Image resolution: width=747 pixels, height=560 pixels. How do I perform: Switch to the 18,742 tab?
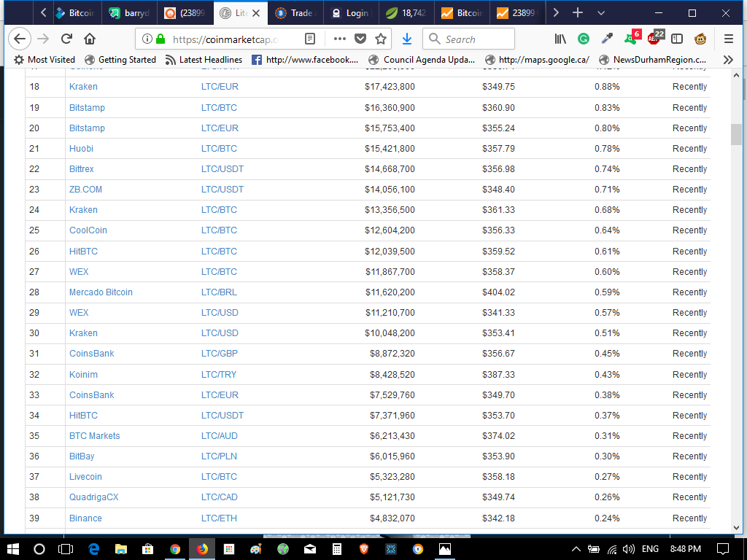[406, 13]
